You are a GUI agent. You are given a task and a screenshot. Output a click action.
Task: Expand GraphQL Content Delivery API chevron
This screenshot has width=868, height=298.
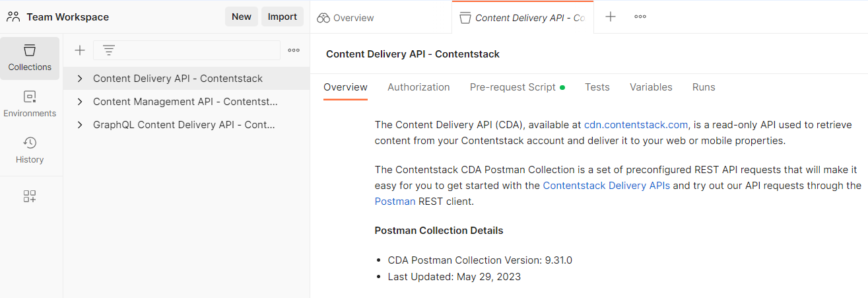pyautogui.click(x=80, y=125)
